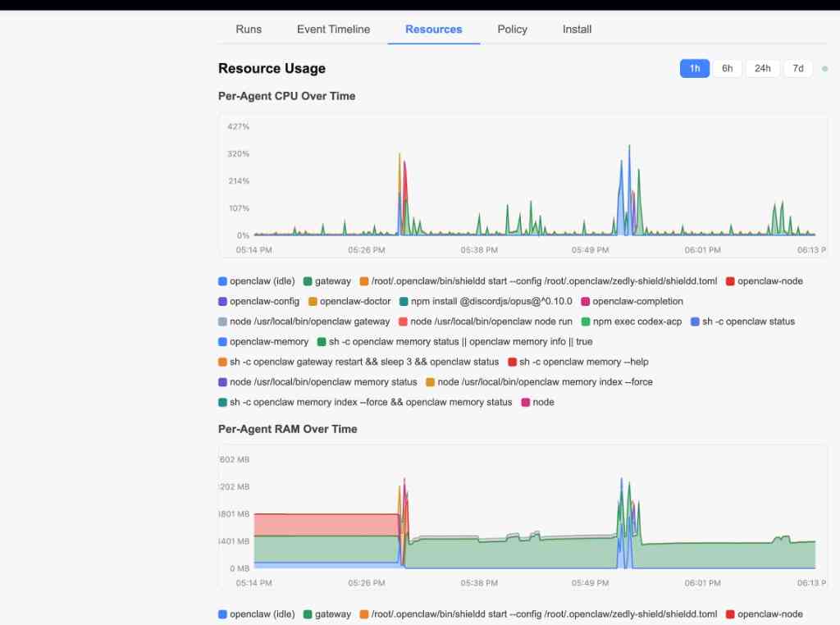840x625 pixels.
Task: Click the green live status dot
Action: (x=824, y=69)
